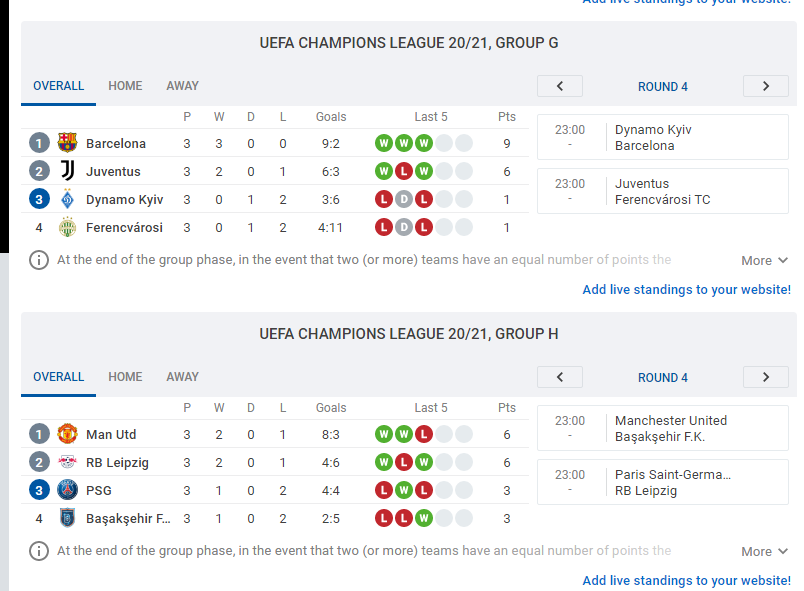Click the Man Utd crest icon
Image resolution: width=804 pixels, height=591 pixels.
click(x=67, y=434)
